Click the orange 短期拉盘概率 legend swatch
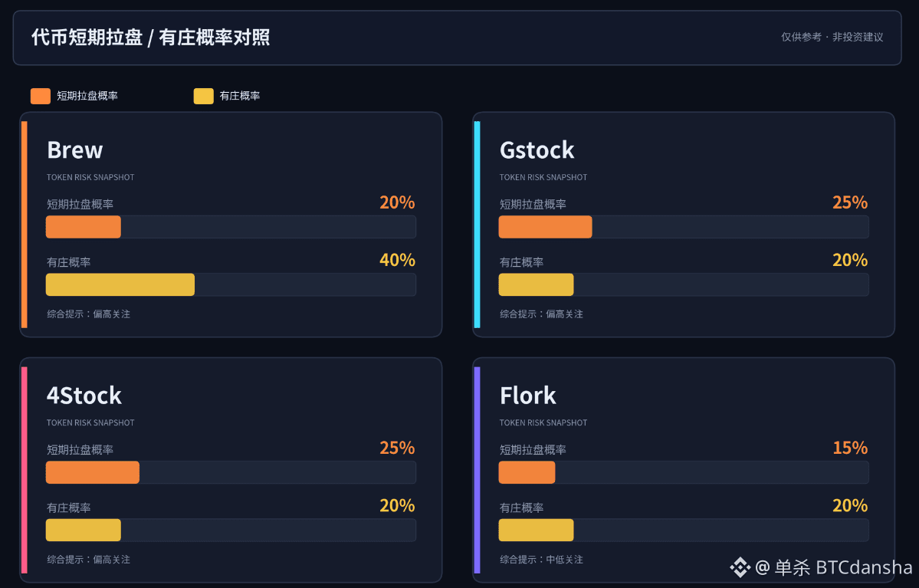Viewport: 919px width, 588px height. [41, 96]
